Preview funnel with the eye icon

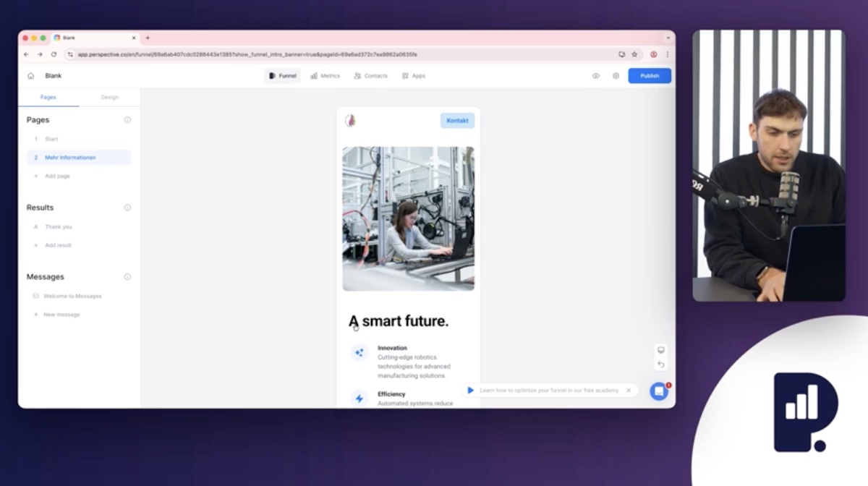tap(596, 76)
